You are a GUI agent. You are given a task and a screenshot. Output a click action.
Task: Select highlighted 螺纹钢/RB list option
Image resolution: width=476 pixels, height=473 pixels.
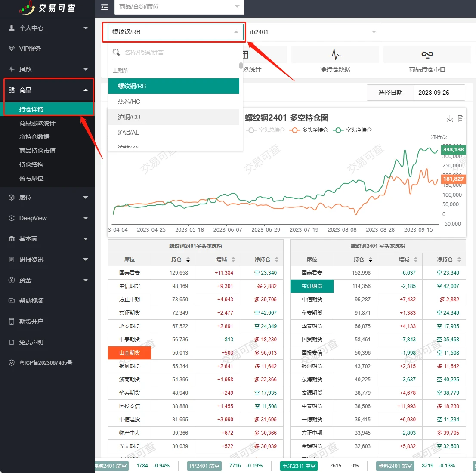pos(173,86)
